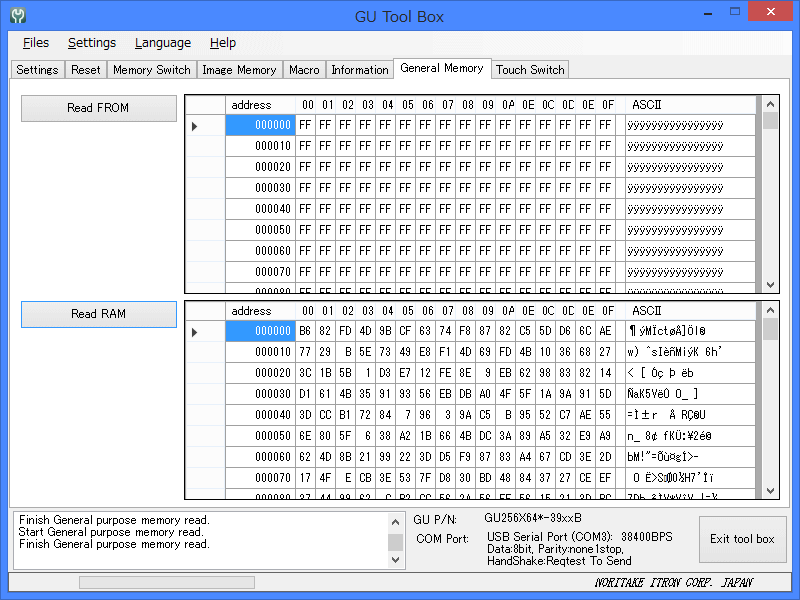
Task: Click the GU Tool Box app icon
Action: (17, 16)
